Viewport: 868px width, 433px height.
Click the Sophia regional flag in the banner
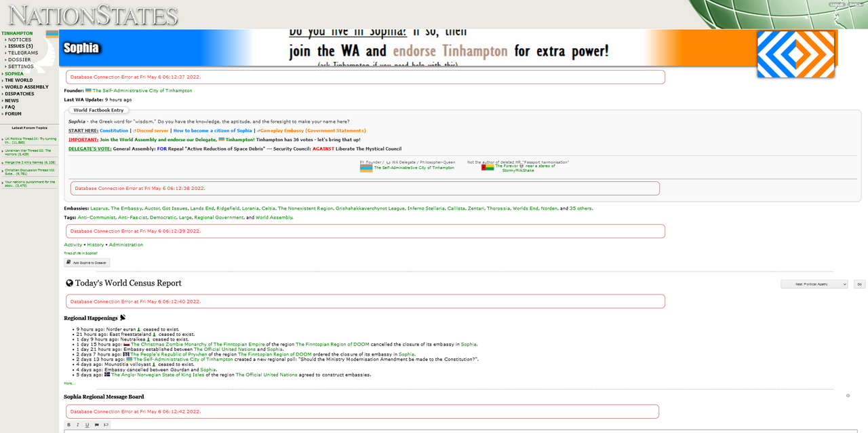pyautogui.click(x=795, y=54)
